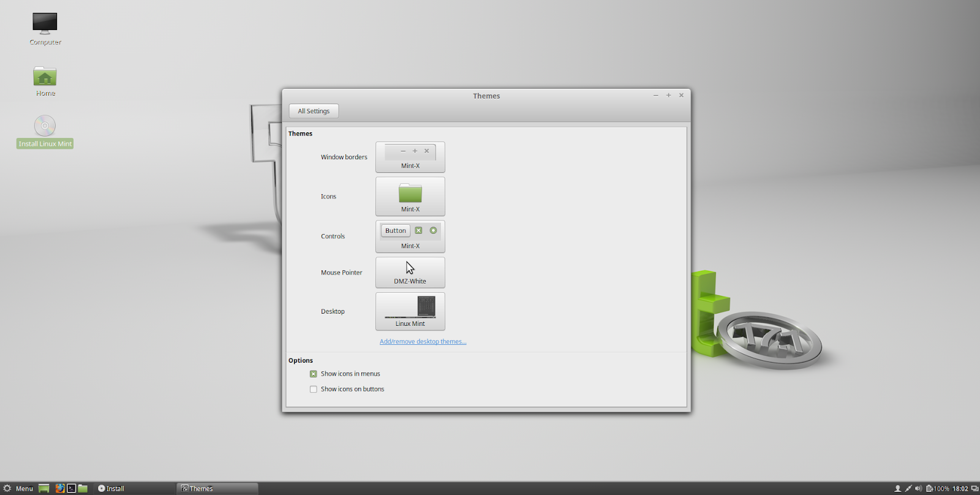Go back to All Settings

point(314,111)
